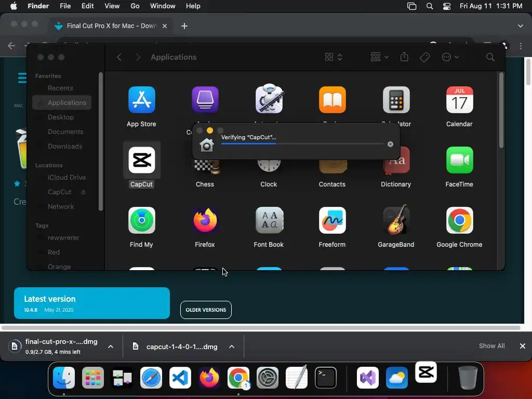Image resolution: width=532 pixels, height=399 pixels.
Task: Click the Finder tags toolbar icon
Action: tap(424, 57)
